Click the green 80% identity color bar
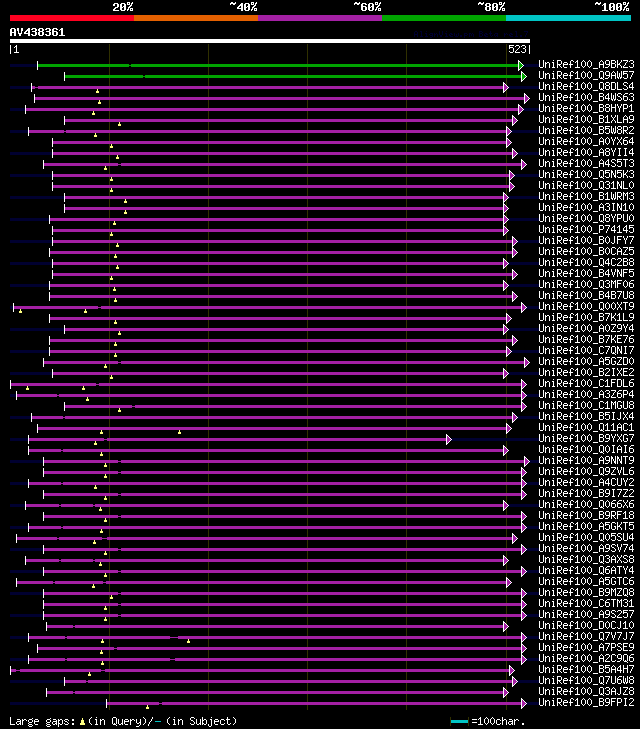Image resolution: width=640 pixels, height=729 pixels. pos(444,18)
